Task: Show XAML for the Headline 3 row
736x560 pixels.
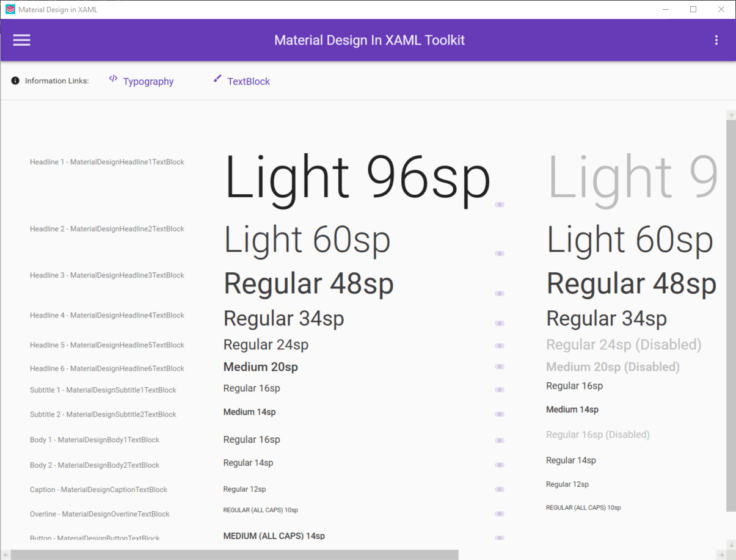Action: point(500,294)
